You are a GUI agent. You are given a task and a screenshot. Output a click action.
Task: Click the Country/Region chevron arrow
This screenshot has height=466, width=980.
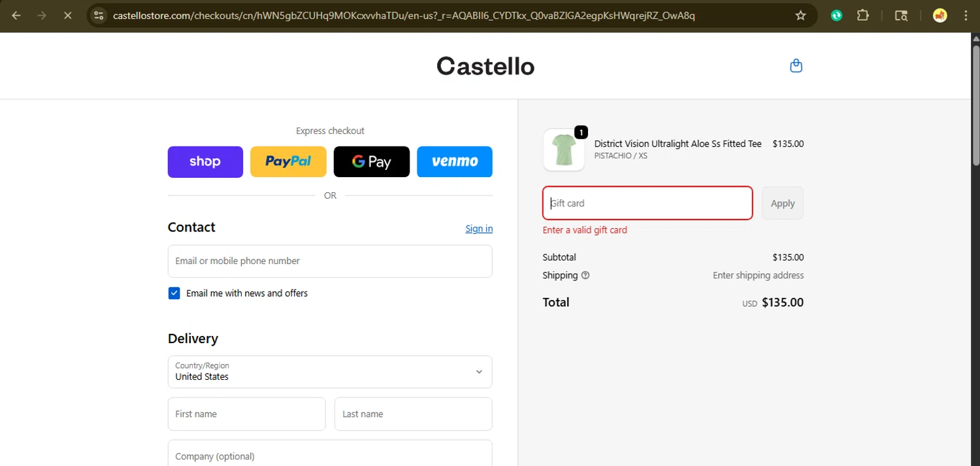coord(479,372)
